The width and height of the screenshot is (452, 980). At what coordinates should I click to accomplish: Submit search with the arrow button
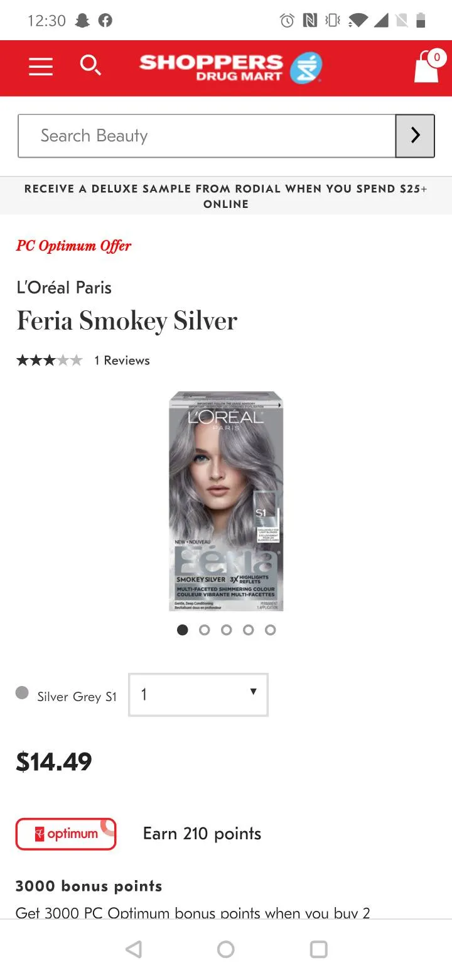tap(415, 136)
